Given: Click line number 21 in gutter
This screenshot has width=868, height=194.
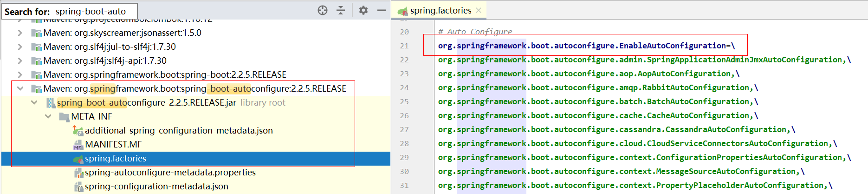Looking at the screenshot, I should click(404, 46).
